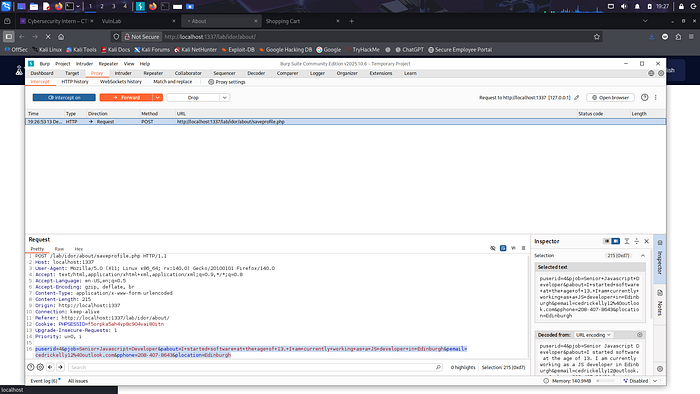Switch Request view to Hex
Image resolution: width=700 pixels, height=394 pixels.
pyautogui.click(x=79, y=249)
